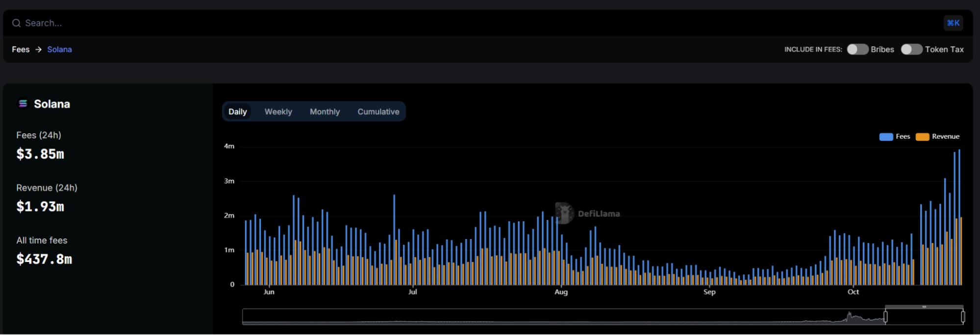The image size is (980, 335).
Task: Click the All time fees label
Action: 42,240
